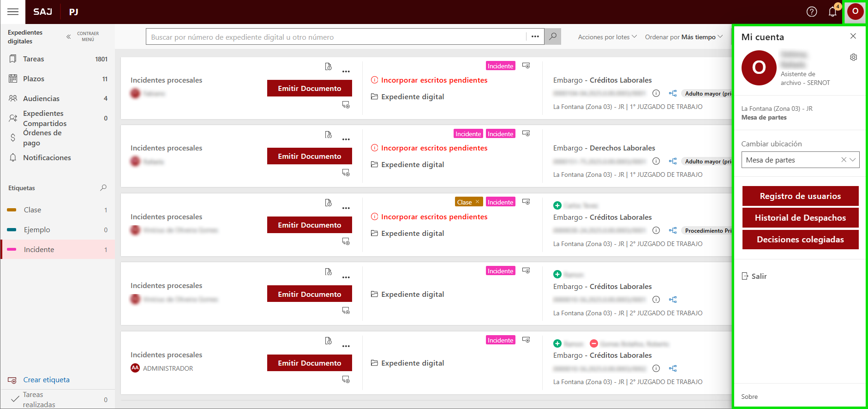Image resolution: width=868 pixels, height=409 pixels.
Task: Open the notifications bell icon
Action: [x=832, y=12]
